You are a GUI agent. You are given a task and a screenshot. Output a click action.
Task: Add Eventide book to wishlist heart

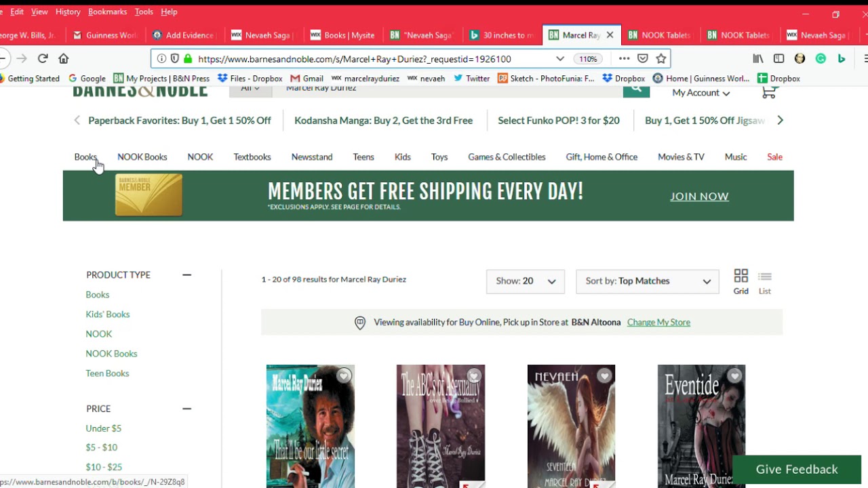pos(734,375)
